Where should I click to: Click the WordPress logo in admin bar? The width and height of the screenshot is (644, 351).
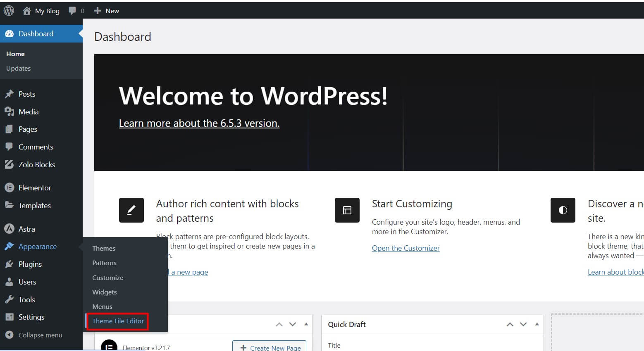(9, 11)
